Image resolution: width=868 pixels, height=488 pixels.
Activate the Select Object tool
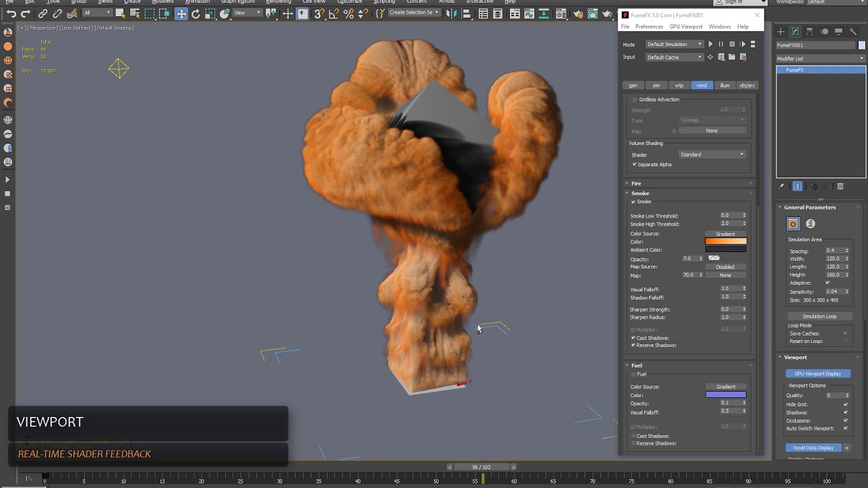[x=120, y=14]
